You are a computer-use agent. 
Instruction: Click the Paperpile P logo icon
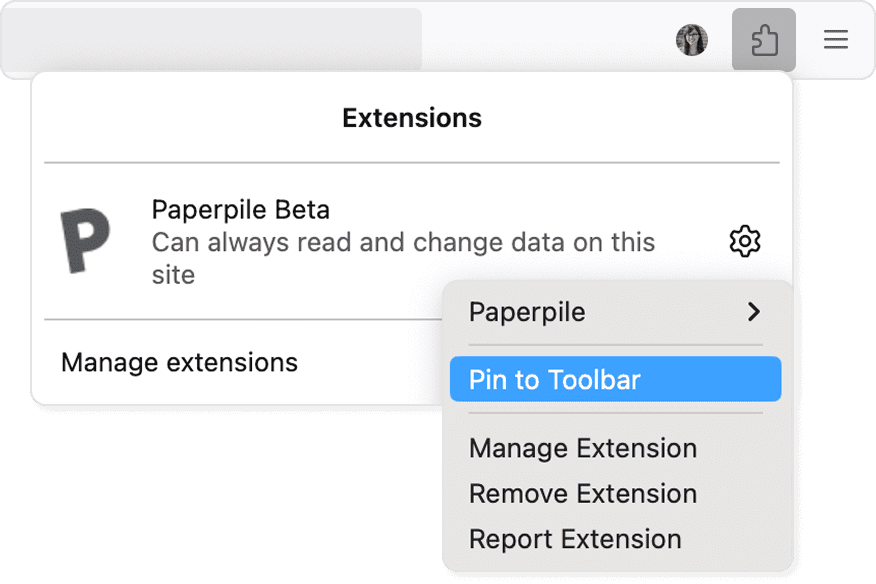click(85, 241)
